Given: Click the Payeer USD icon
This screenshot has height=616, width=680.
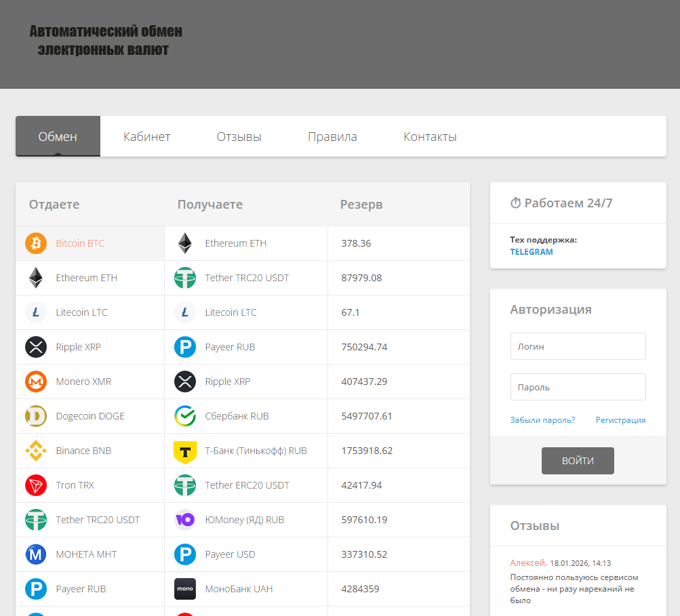Looking at the screenshot, I should [185, 554].
